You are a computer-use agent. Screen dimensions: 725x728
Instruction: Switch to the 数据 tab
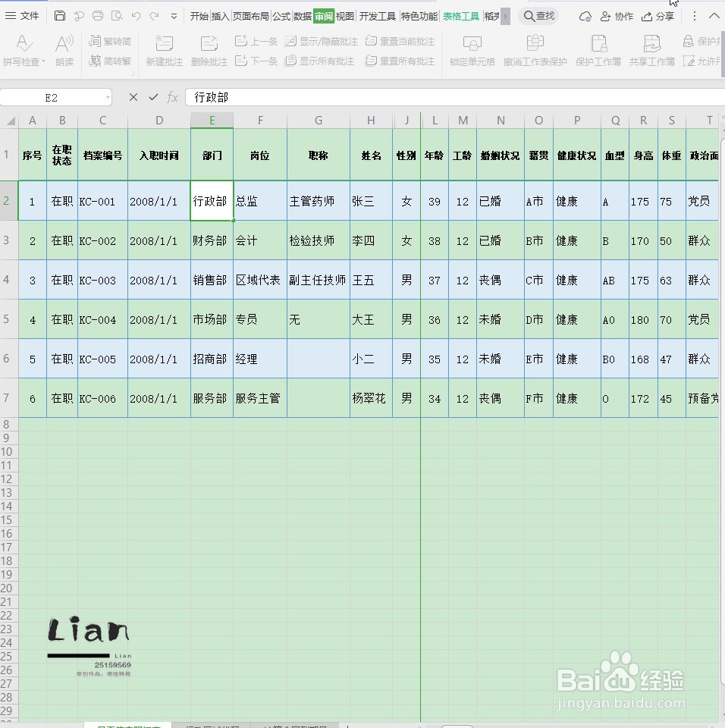[x=303, y=16]
